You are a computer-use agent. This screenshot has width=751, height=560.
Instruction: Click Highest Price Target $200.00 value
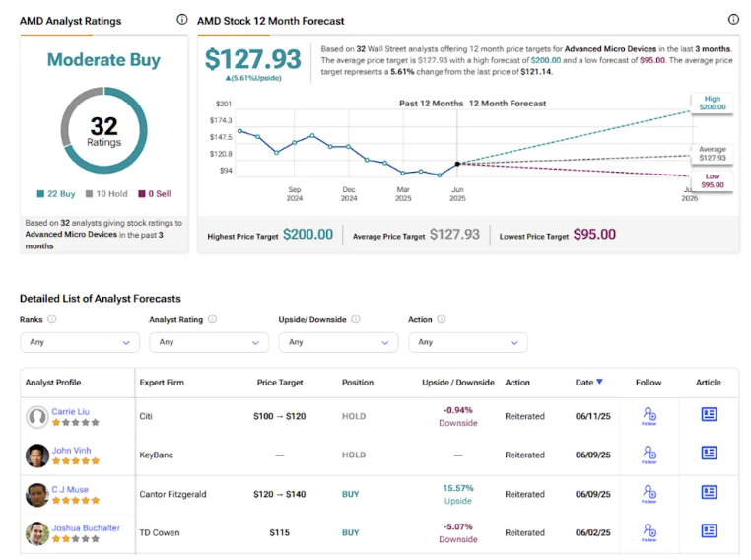coord(307,235)
